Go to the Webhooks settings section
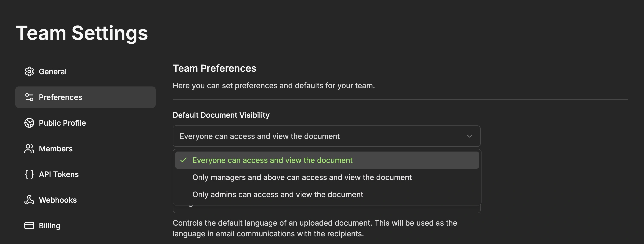The image size is (644, 244). [58, 200]
